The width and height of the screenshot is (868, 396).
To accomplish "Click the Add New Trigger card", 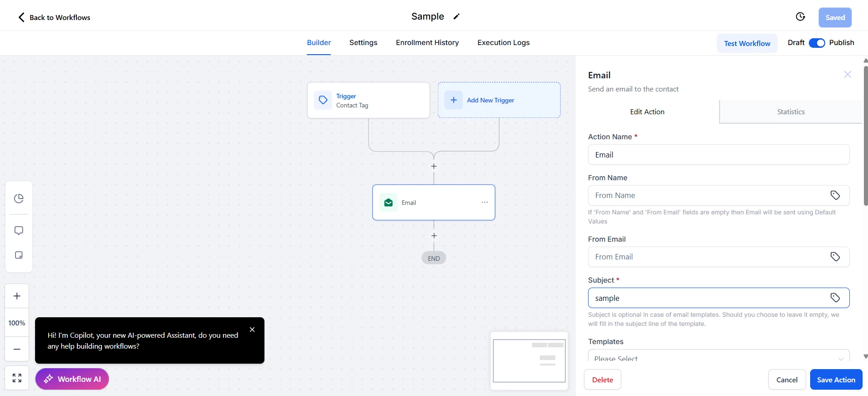I will [499, 100].
